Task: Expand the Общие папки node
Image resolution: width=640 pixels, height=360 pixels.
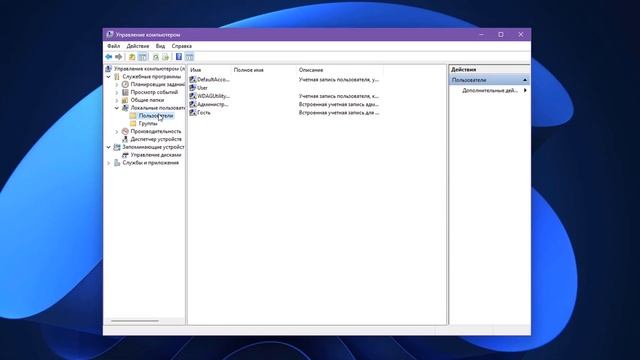Action: [x=117, y=100]
